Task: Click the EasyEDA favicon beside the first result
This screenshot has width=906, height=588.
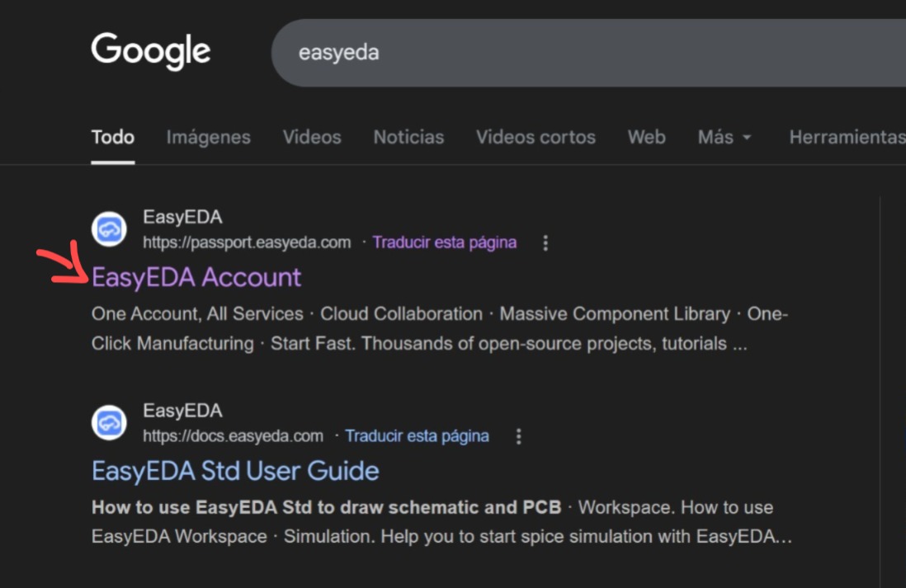Action: [108, 229]
